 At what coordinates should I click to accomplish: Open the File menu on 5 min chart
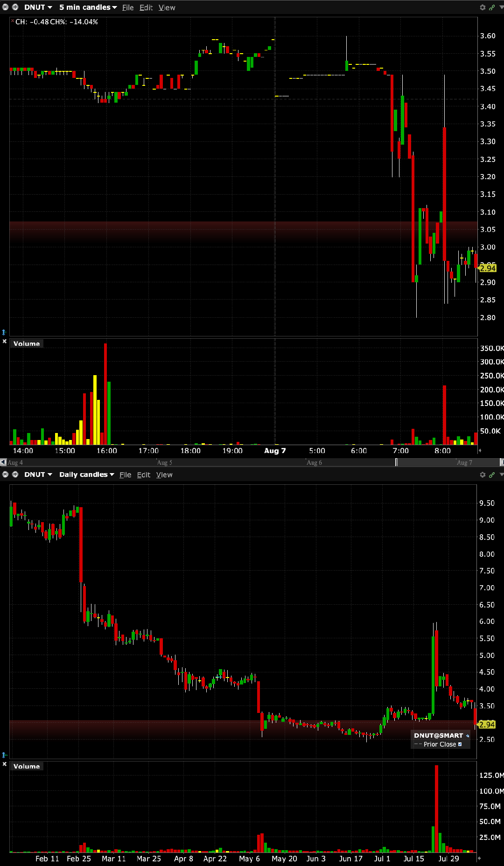pos(128,8)
